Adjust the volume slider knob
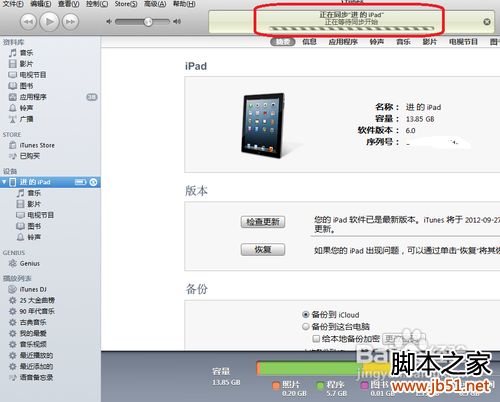The image size is (500, 402). [x=148, y=22]
